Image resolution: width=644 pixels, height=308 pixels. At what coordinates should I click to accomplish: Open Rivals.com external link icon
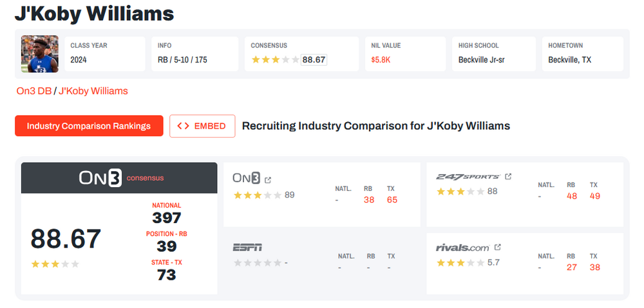pos(497,247)
